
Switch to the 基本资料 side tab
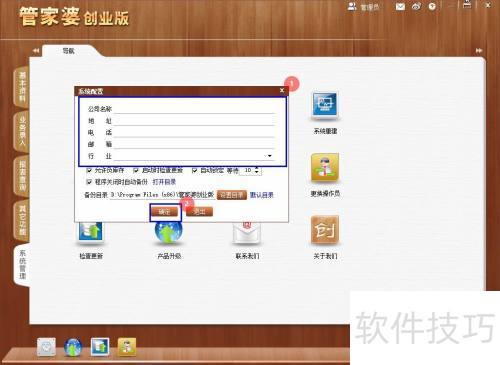(22, 86)
